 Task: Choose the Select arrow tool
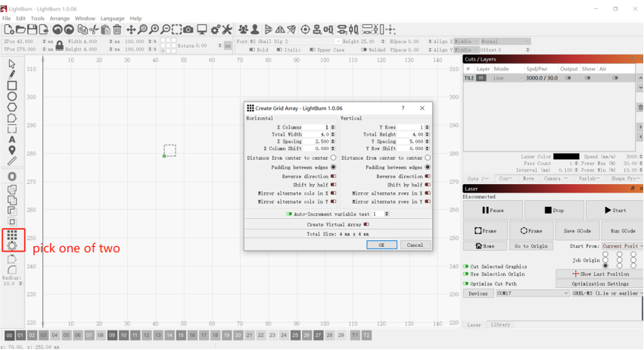12,64
